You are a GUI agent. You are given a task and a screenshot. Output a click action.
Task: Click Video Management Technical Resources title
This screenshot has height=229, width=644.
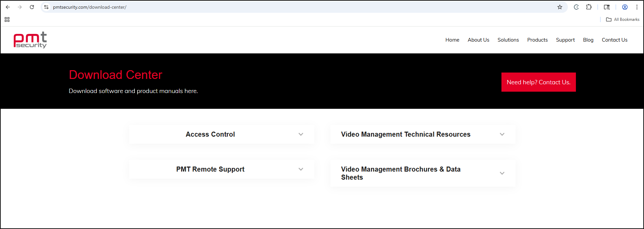[x=406, y=134]
